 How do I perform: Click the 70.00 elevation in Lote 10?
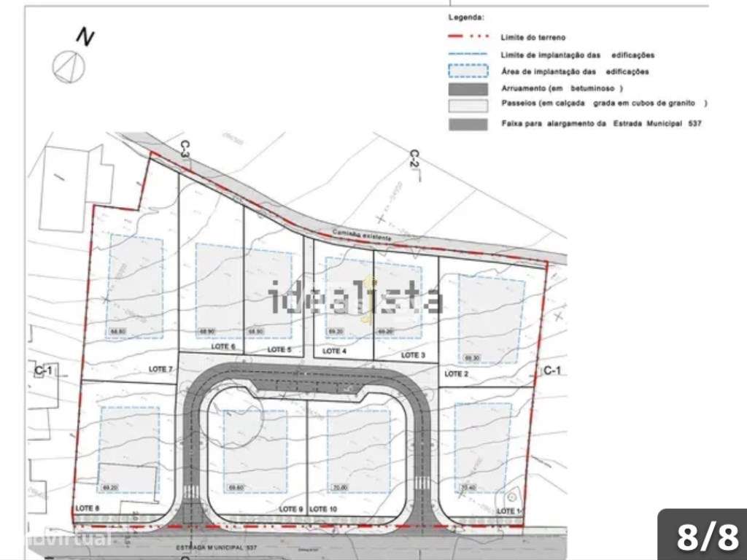(x=340, y=488)
